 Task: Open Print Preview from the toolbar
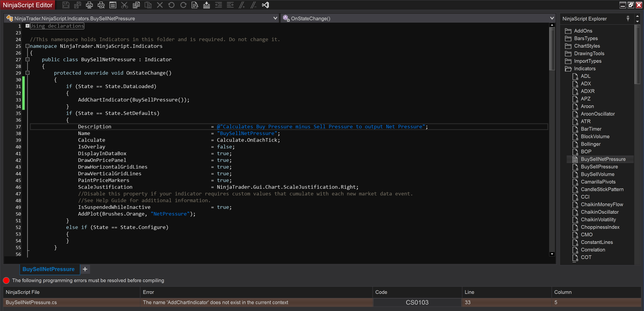pos(101,5)
